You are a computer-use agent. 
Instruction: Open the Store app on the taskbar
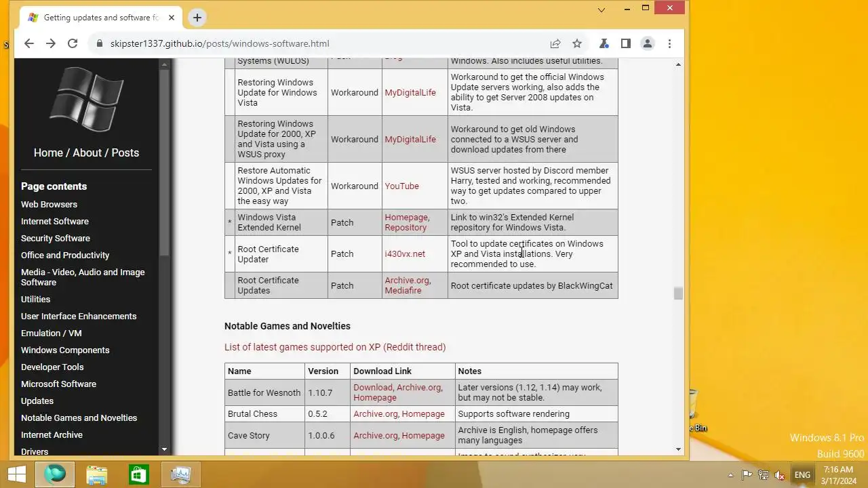tap(139, 474)
